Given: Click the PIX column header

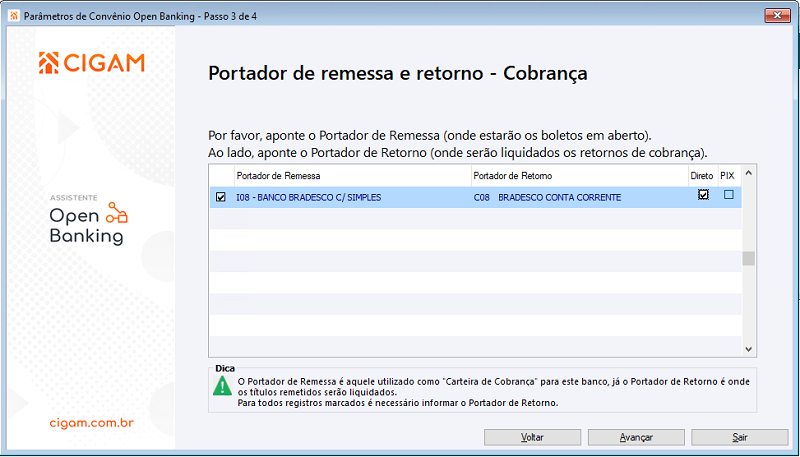Looking at the screenshot, I should click(728, 176).
